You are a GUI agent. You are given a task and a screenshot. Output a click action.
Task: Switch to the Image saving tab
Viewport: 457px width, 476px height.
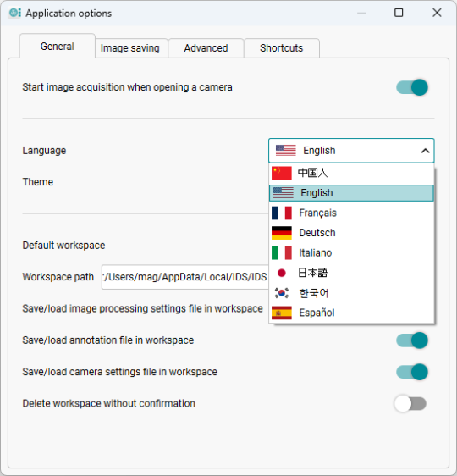131,48
